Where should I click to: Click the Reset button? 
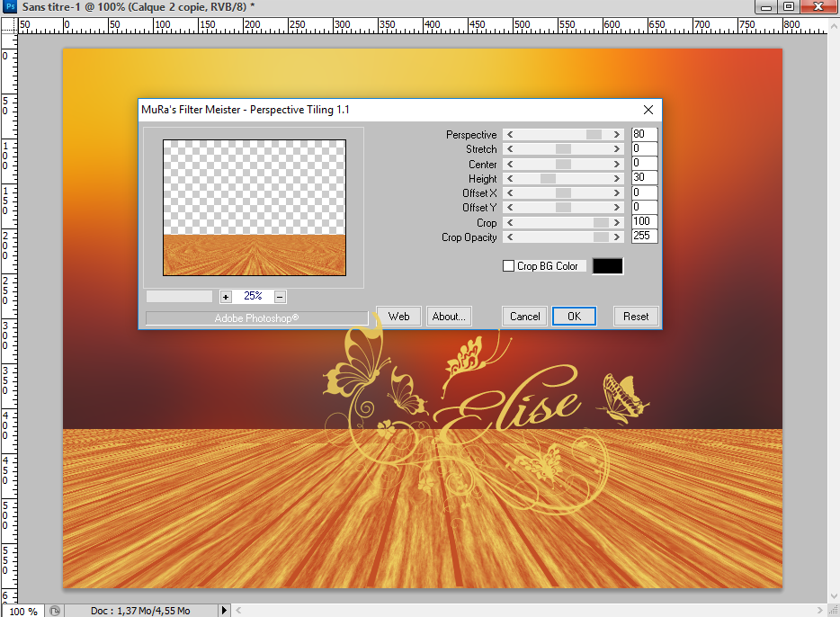click(x=636, y=316)
